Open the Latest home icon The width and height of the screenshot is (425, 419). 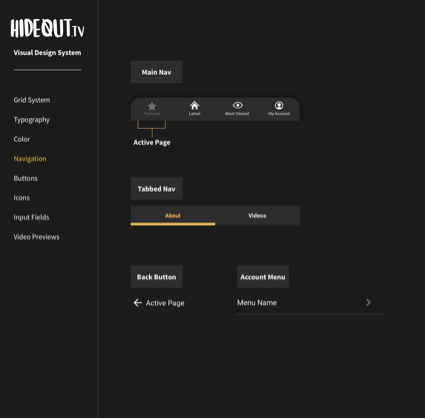click(194, 106)
